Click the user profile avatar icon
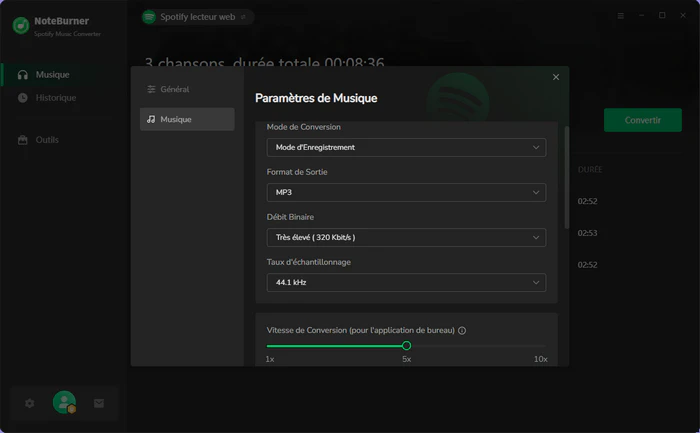 coord(64,403)
